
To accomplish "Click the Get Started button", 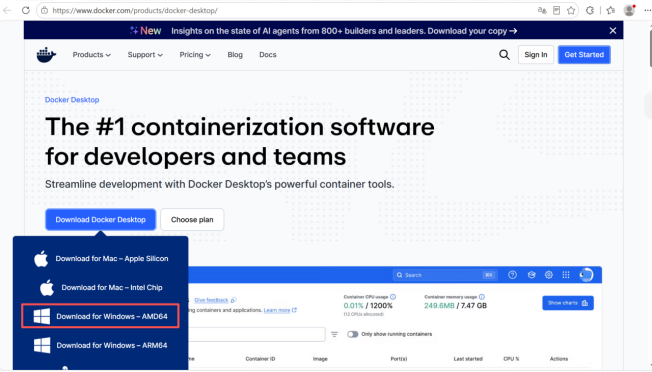I will 584,55.
